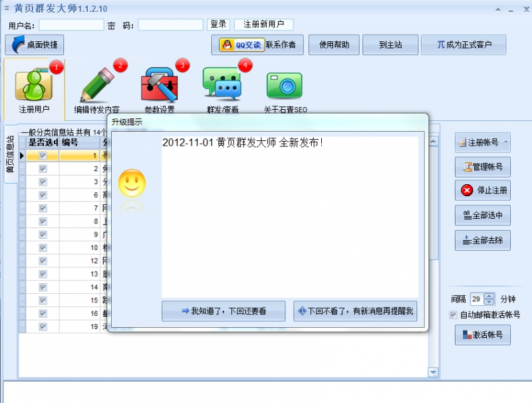Toggle 自动邮箱激活帐号 checkbox

point(454,315)
